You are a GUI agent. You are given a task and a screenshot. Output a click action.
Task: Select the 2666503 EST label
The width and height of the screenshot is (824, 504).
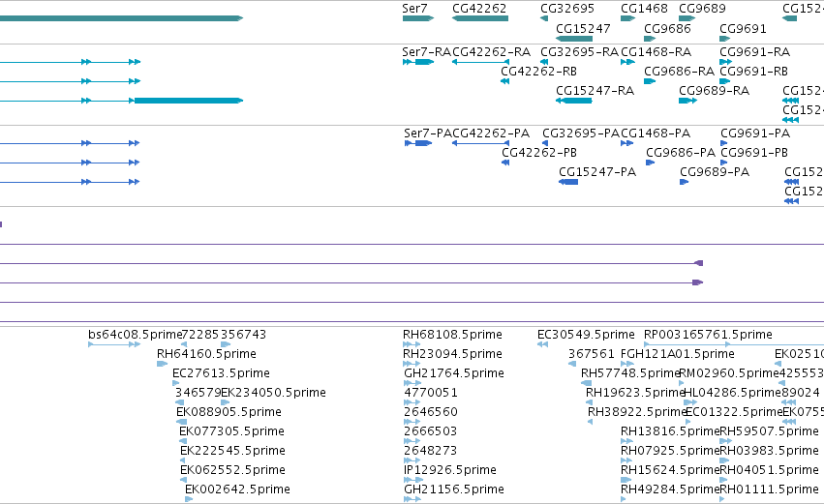430,431
